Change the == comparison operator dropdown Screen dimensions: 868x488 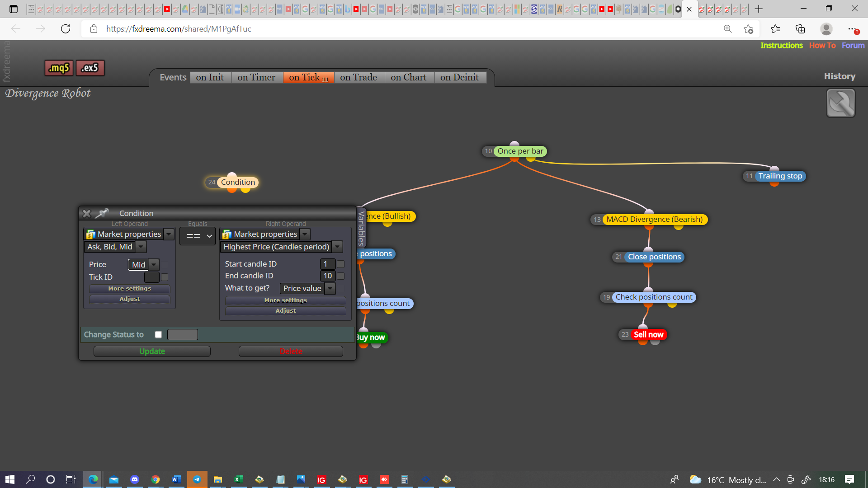point(198,236)
